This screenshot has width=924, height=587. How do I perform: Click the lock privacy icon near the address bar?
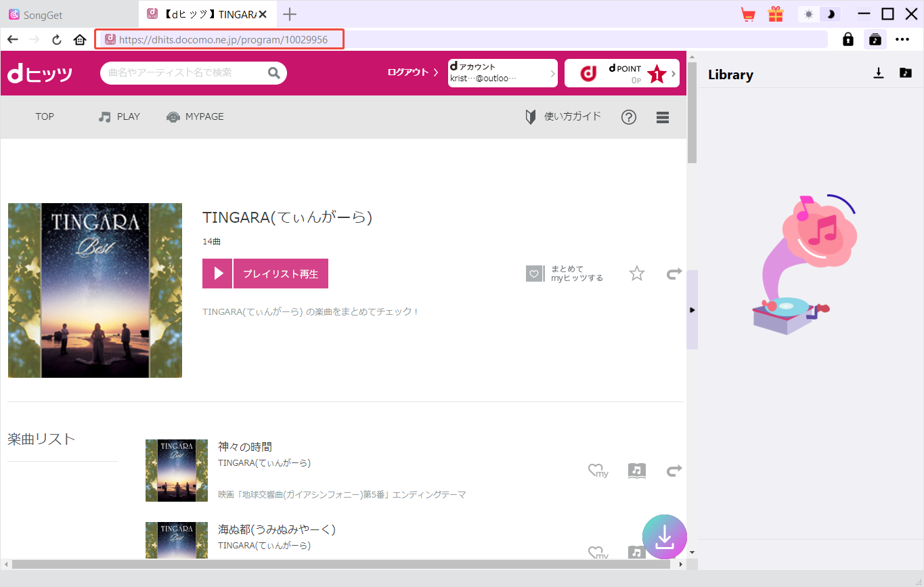(848, 39)
